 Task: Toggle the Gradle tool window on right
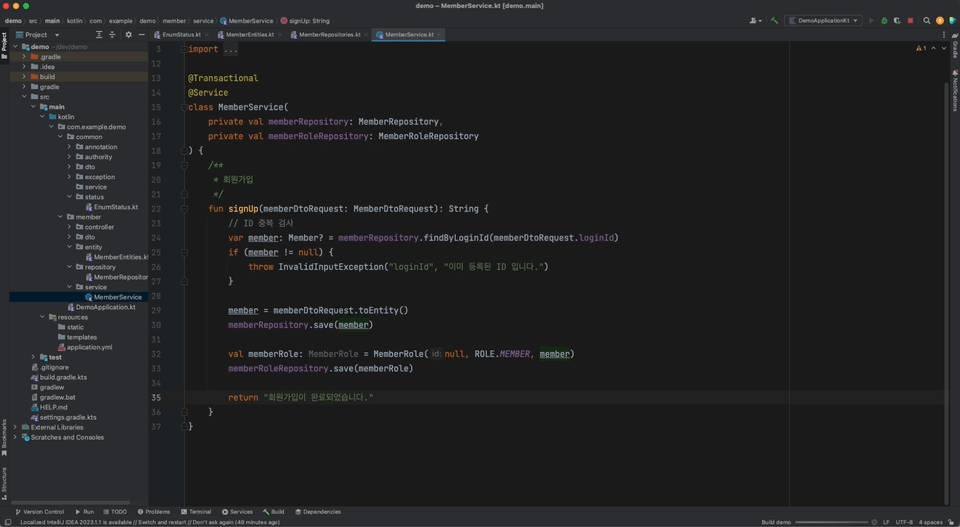(x=955, y=46)
